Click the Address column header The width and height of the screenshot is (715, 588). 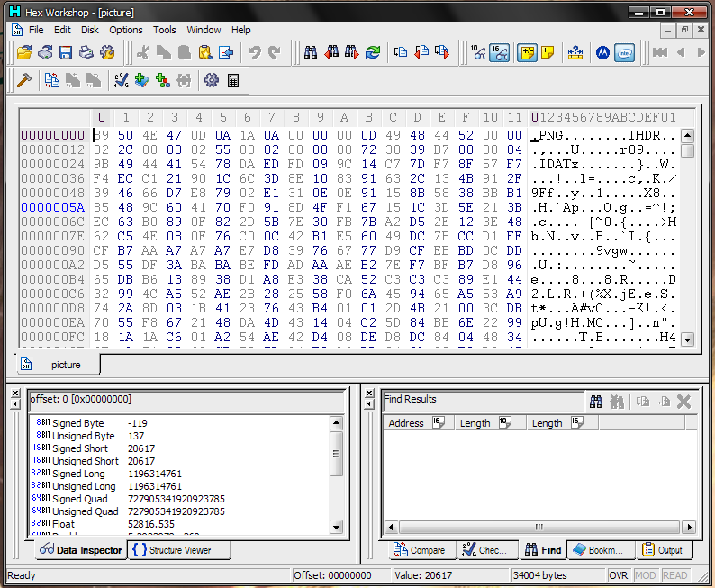(419, 422)
